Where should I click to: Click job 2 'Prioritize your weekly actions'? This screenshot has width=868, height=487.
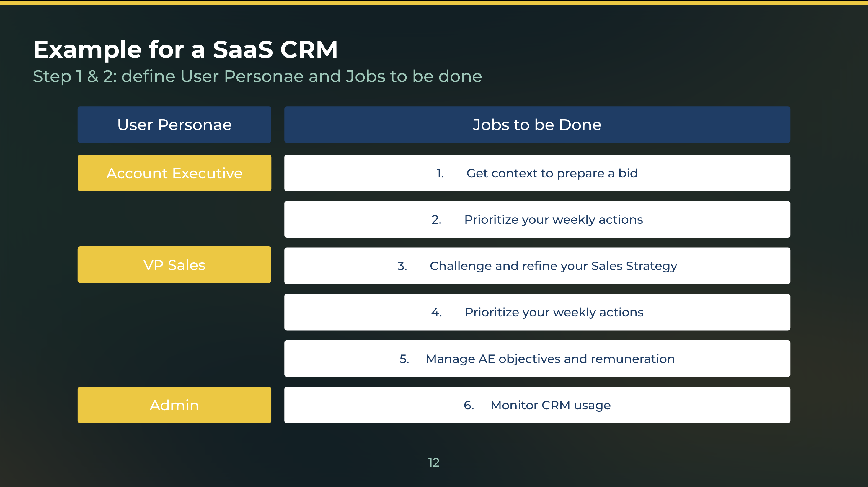pos(537,219)
